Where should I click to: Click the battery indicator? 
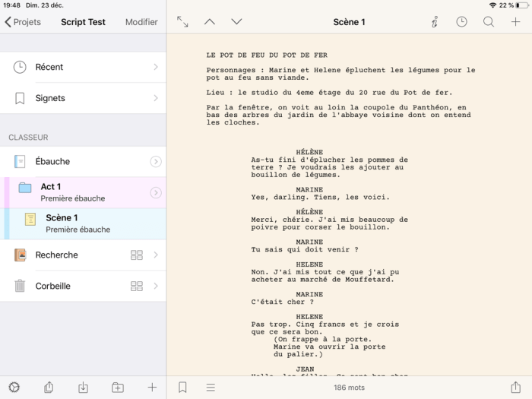tap(522, 5)
